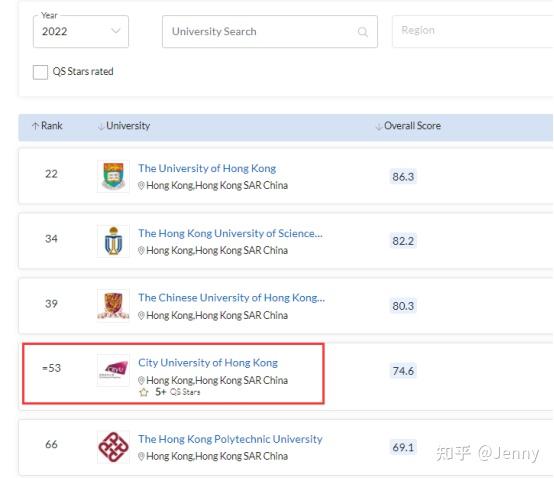This screenshot has width=554, height=478.
Task: Click the location pin under City University row
Action: (x=141, y=380)
